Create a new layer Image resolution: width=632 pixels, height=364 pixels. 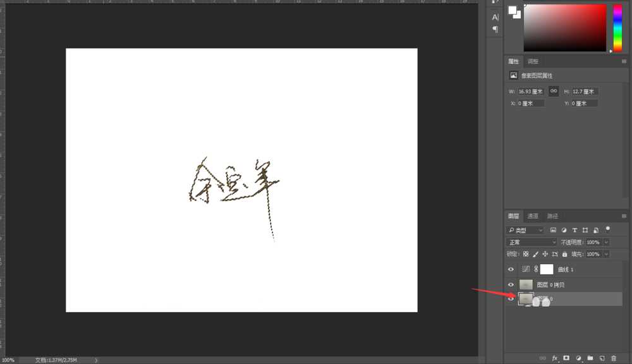602,358
